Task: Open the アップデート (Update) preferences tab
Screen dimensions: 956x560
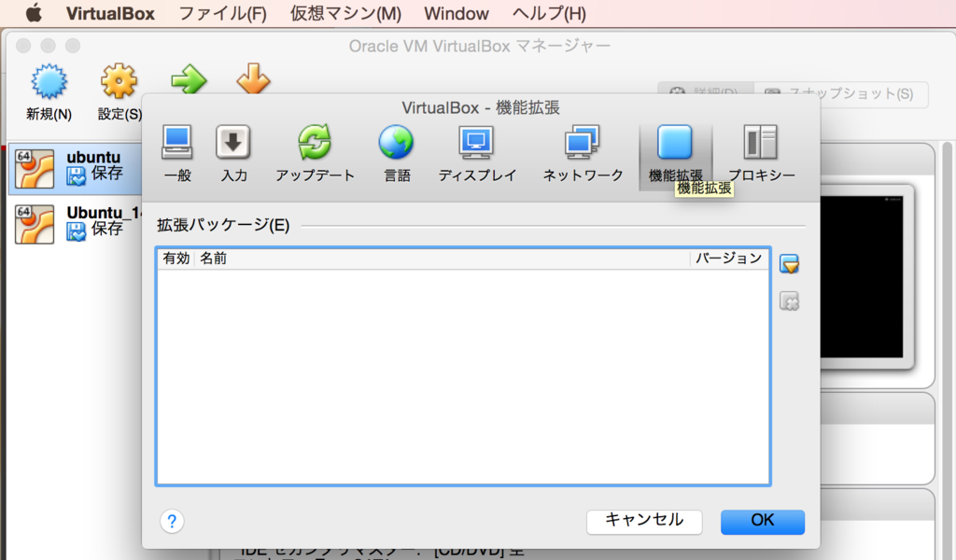Action: point(315,154)
